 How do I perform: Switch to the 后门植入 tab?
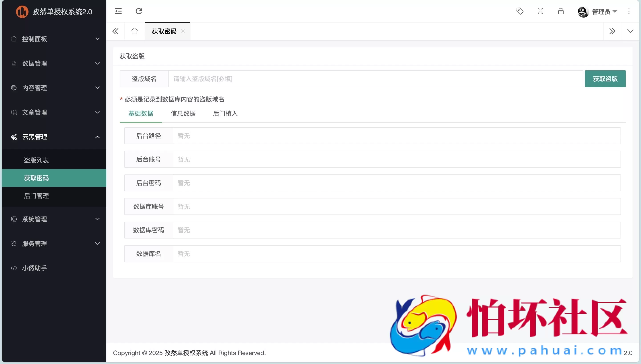[225, 113]
